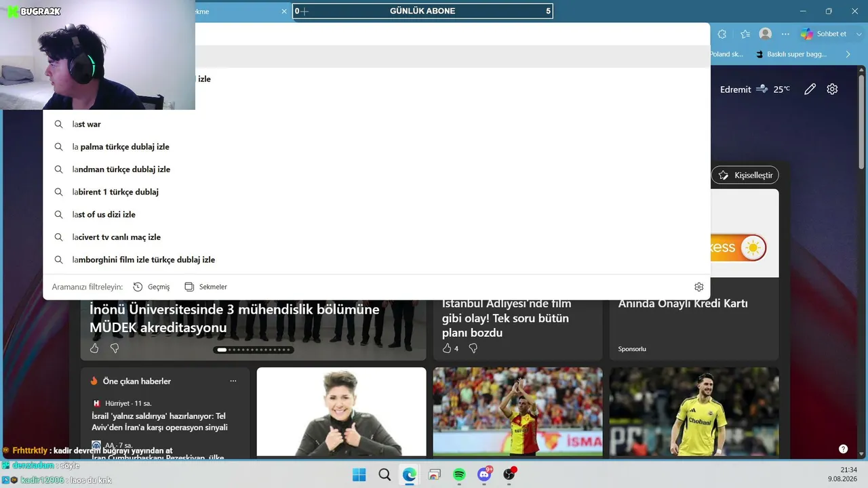This screenshot has height=488, width=868.
Task: Open the applauding footballer in red-yellow kit thumbnail
Action: pos(517,412)
